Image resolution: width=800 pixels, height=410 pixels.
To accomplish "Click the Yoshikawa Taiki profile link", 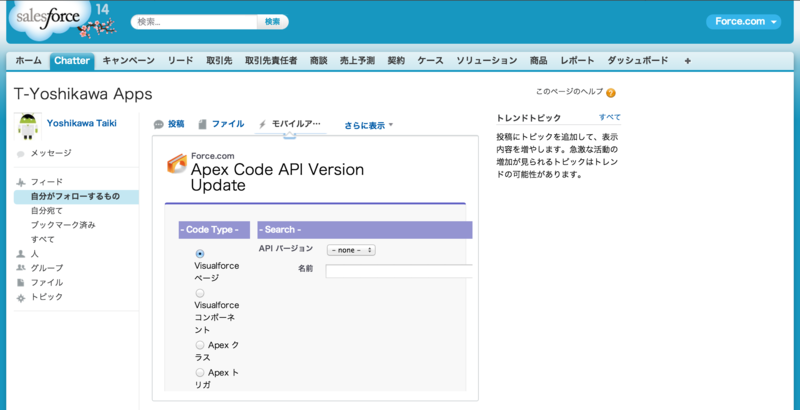I will (x=82, y=123).
